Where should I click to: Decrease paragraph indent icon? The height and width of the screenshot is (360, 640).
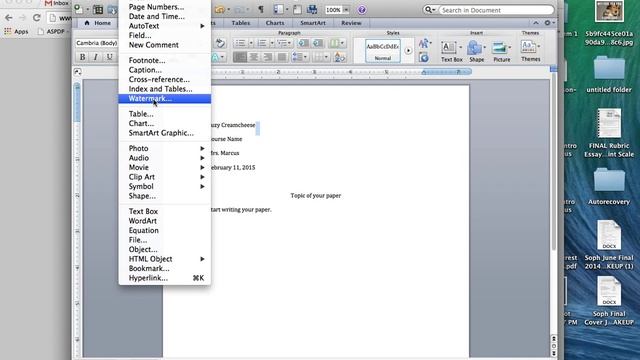[303, 43]
